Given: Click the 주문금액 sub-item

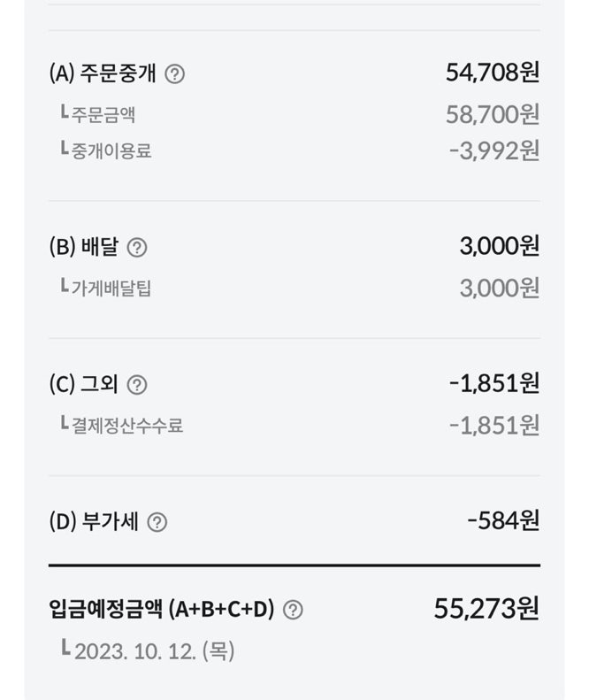Looking at the screenshot, I should point(103,113).
